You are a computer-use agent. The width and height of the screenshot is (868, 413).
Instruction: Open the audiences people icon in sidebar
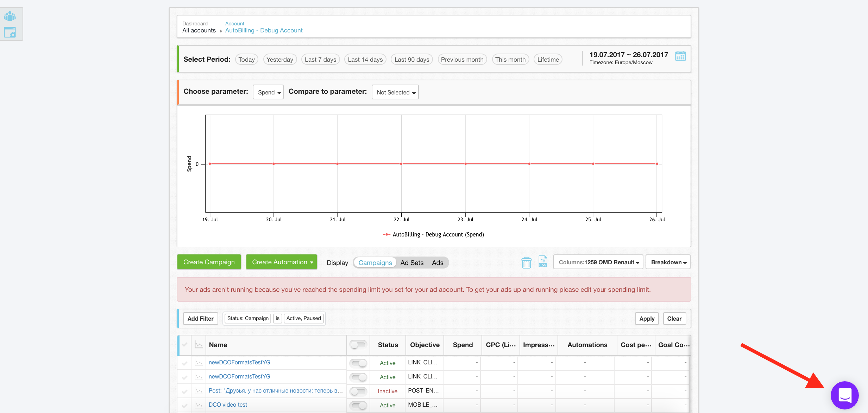tap(10, 16)
